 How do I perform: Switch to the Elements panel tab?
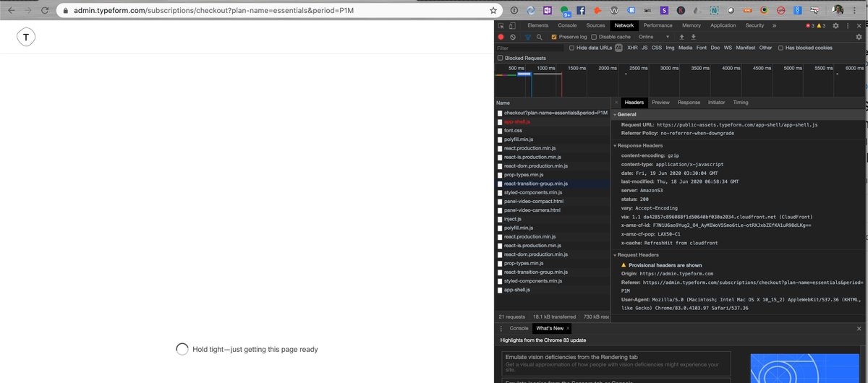(x=538, y=25)
